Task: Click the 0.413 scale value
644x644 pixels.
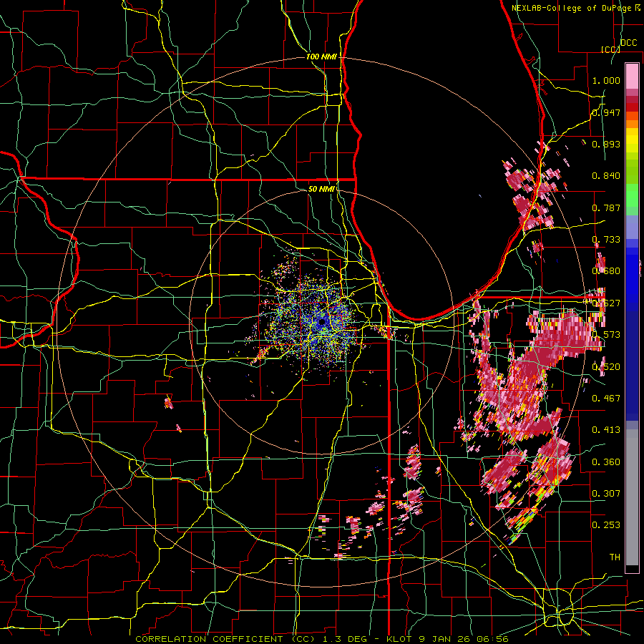Action: 606,429
